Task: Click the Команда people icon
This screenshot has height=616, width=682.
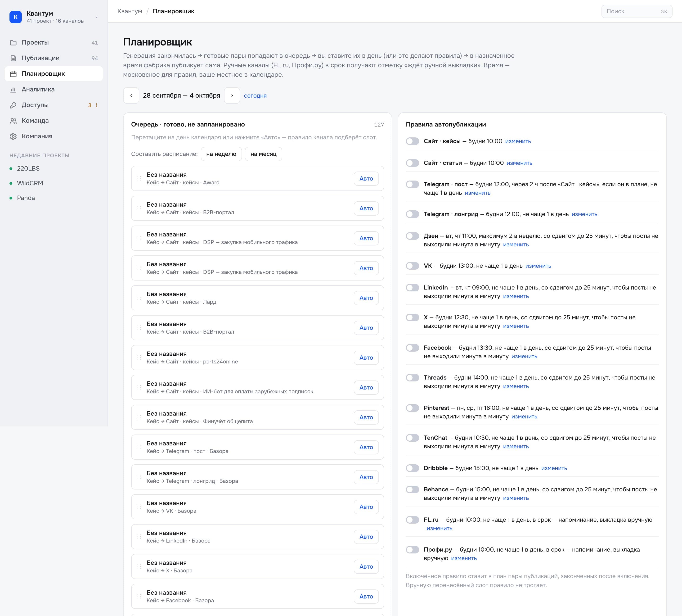Action: coord(13,121)
